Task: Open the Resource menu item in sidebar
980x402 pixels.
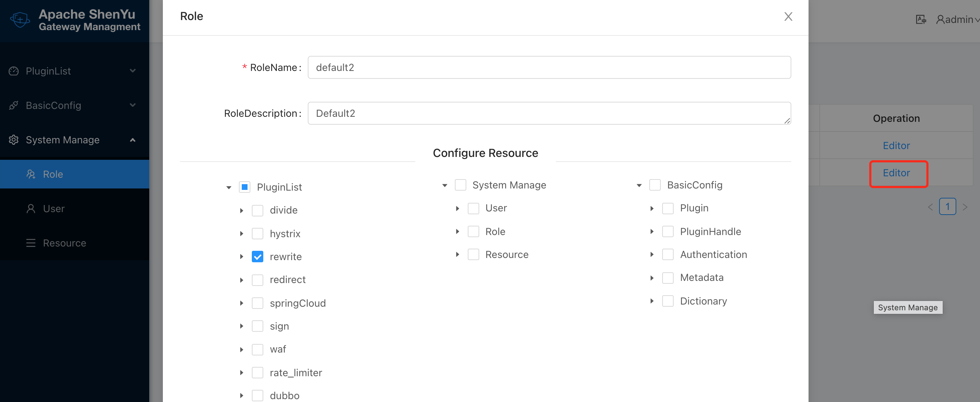Action: (x=64, y=243)
